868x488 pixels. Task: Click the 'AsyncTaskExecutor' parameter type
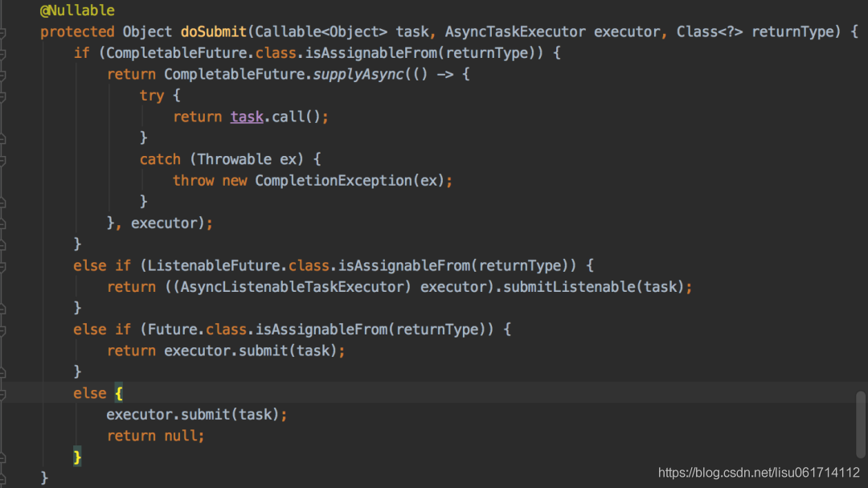pos(515,31)
